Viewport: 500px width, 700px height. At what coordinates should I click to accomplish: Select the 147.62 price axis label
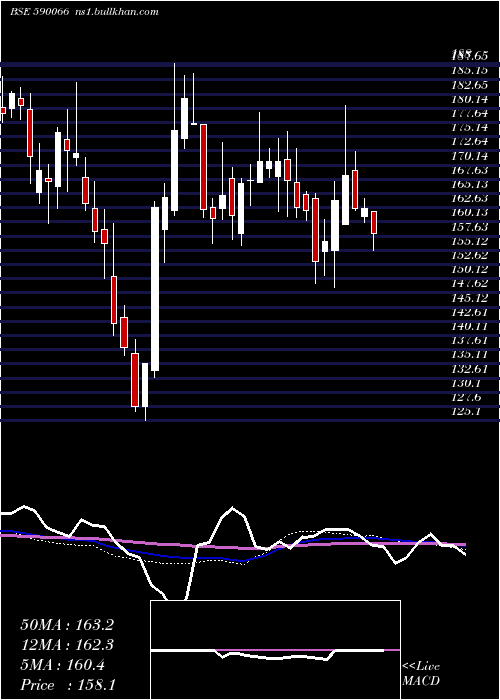469,283
